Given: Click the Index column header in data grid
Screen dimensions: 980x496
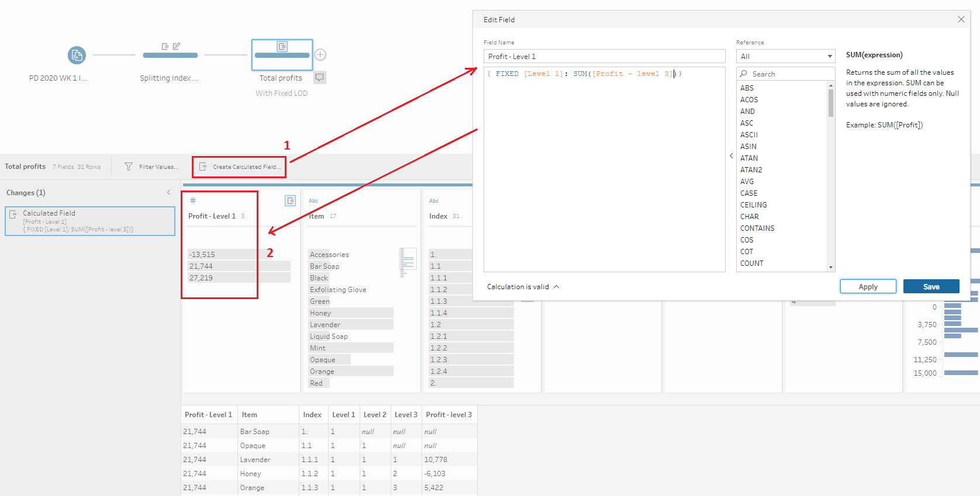Looking at the screenshot, I should 312,415.
